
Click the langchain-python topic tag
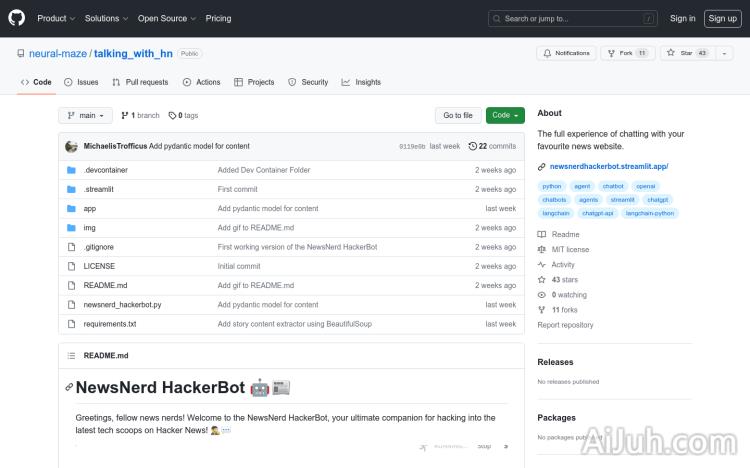650,213
